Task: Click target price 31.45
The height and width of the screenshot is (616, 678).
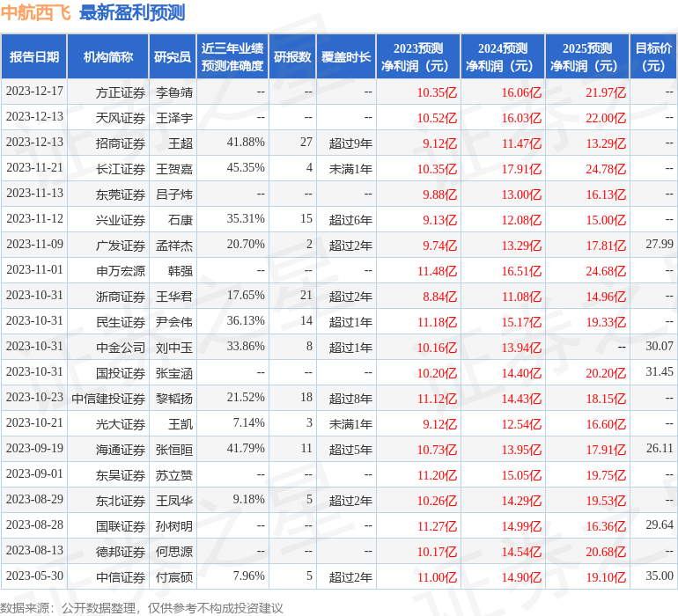Action: [660, 371]
